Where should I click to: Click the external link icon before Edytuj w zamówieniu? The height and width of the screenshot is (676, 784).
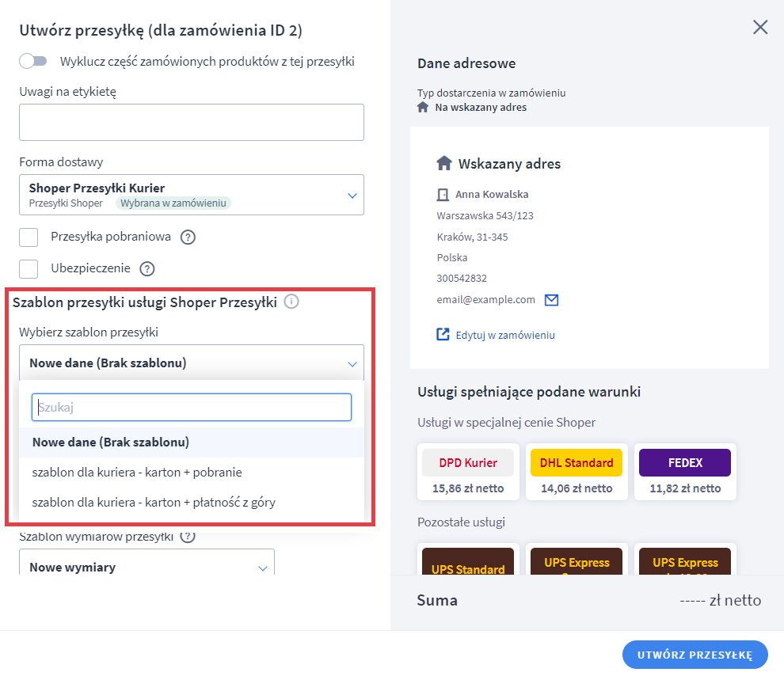click(x=443, y=335)
